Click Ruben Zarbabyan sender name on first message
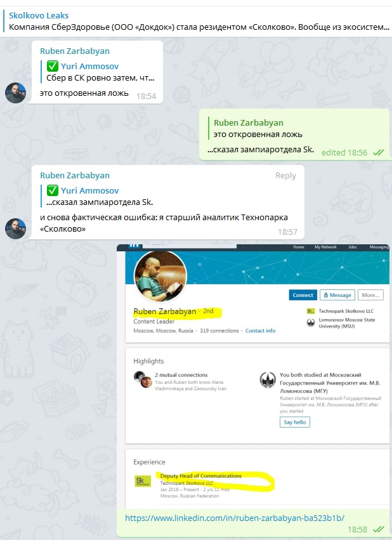Screen dimensions: 392x540 (x=75, y=51)
